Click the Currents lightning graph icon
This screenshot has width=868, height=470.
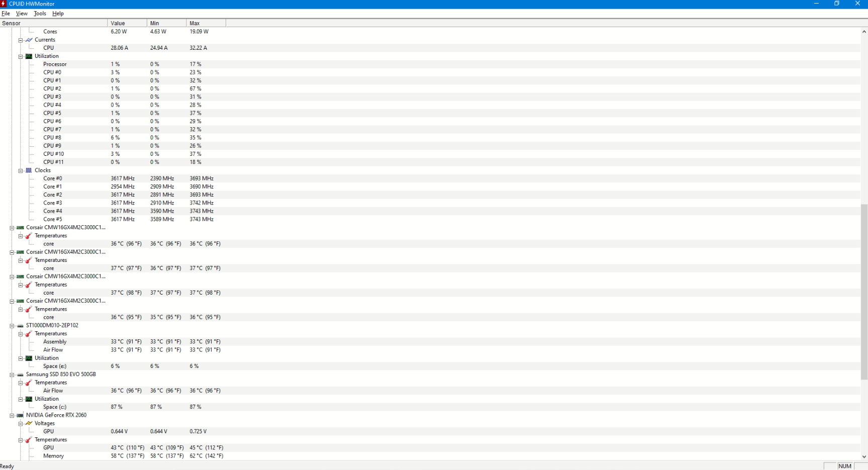click(29, 40)
